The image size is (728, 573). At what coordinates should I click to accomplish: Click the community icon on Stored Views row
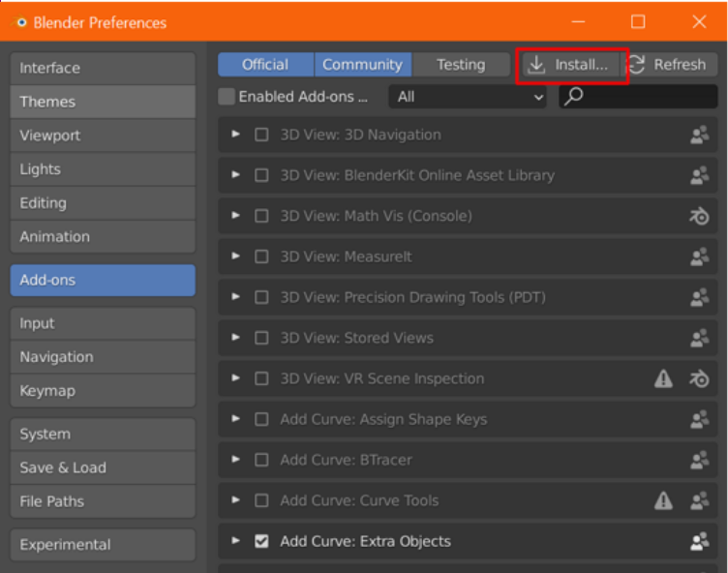tap(699, 338)
